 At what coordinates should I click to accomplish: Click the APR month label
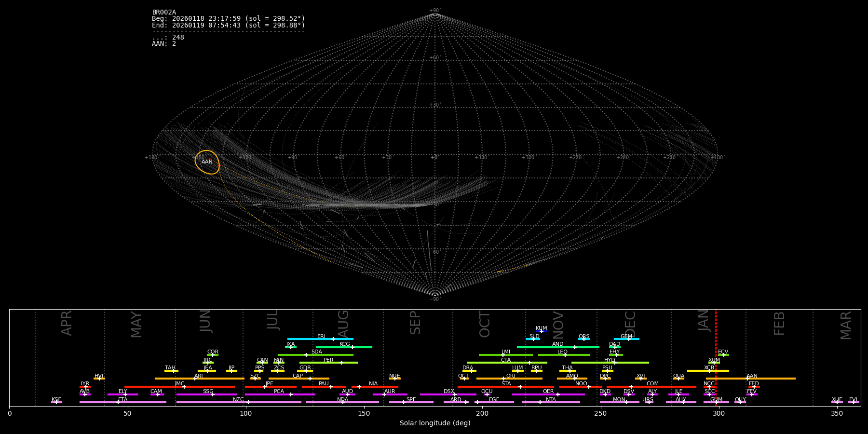pos(67,323)
